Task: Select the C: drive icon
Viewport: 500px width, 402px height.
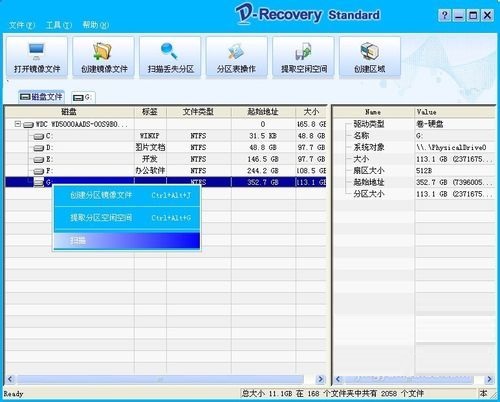Action: (39, 136)
